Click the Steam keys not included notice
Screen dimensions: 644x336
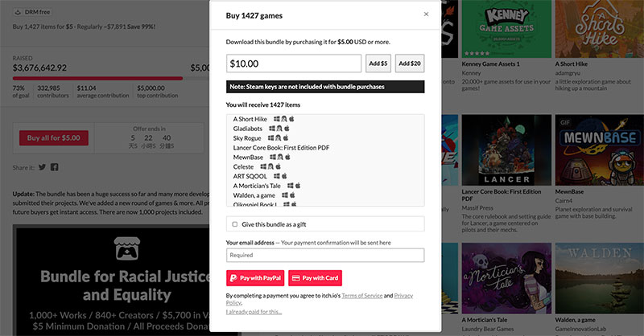pyautogui.click(x=325, y=87)
